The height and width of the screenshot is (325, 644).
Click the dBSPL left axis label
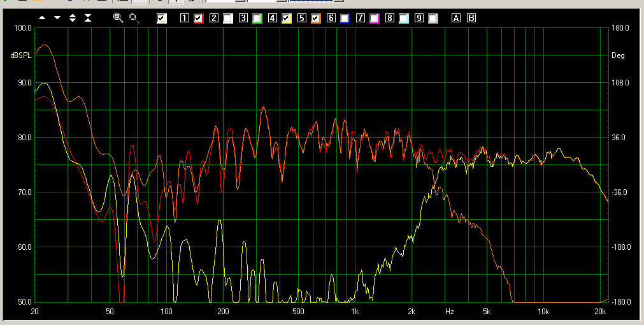(20, 55)
